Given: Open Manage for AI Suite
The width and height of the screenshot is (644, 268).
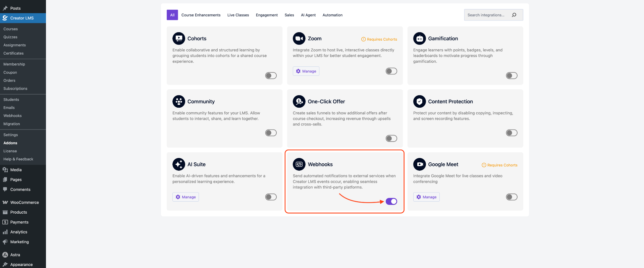Looking at the screenshot, I should tap(185, 197).
